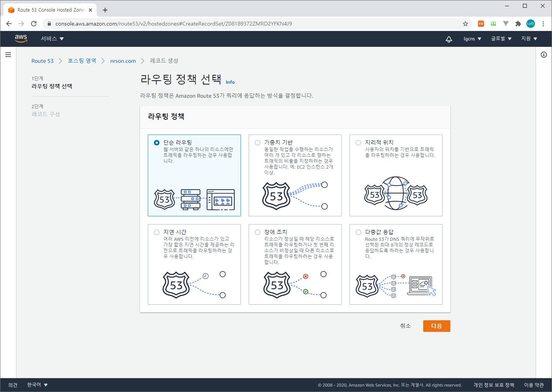Open the Chrome extensions puzzle icon

coord(518,24)
